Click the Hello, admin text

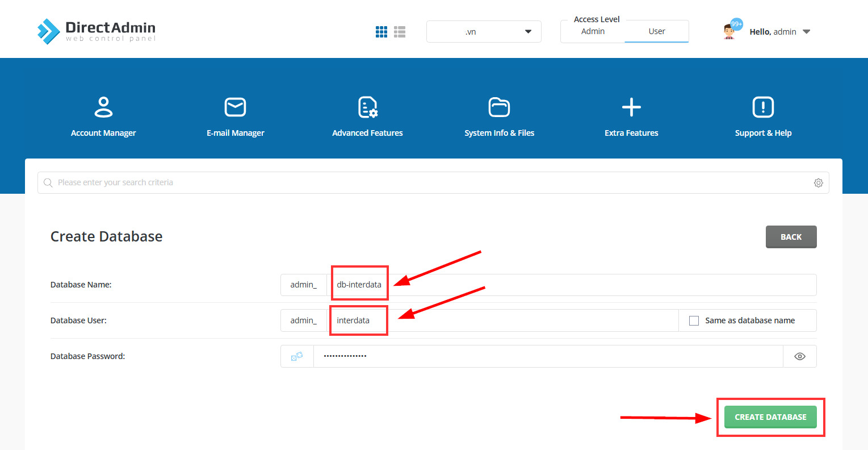pyautogui.click(x=773, y=32)
